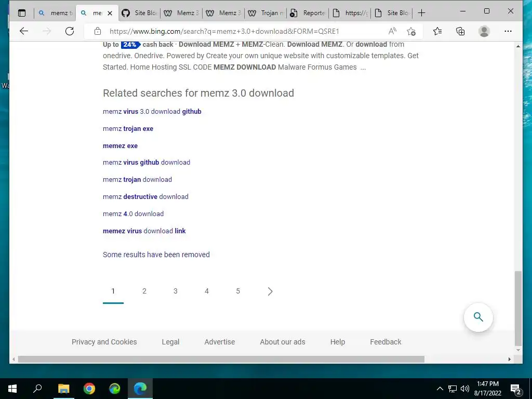Go to results page 3
Image resolution: width=532 pixels, height=399 pixels.
176,291
